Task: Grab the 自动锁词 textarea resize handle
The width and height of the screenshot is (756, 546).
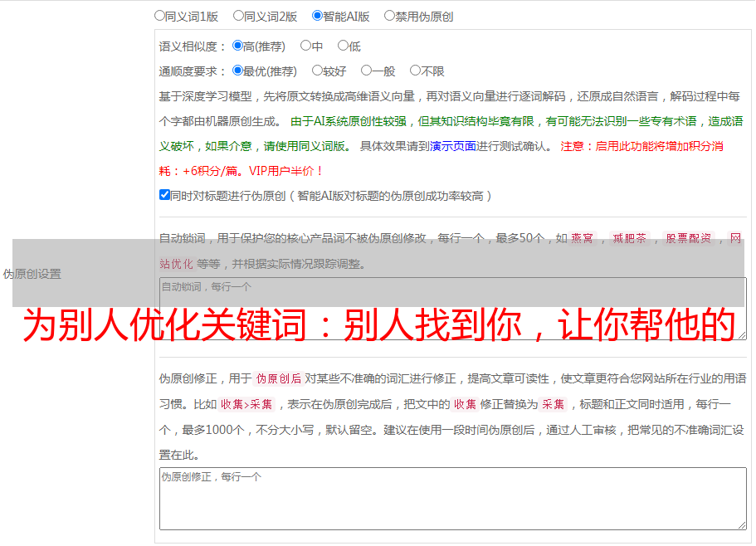Action: [x=741, y=334]
